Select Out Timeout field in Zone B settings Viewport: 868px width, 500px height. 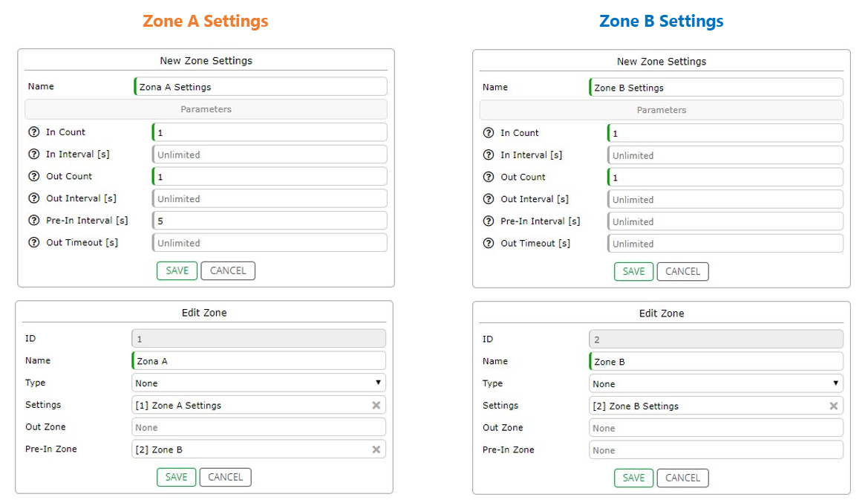point(725,244)
